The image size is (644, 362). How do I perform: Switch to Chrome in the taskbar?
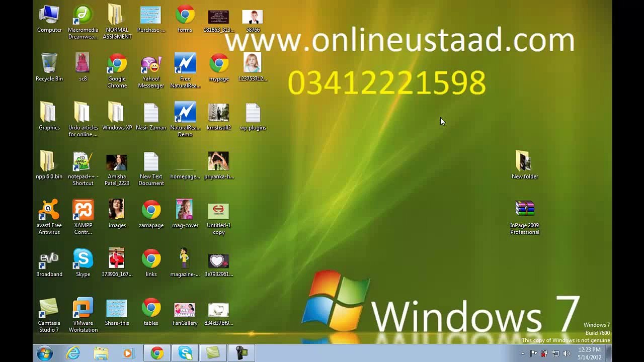click(157, 353)
